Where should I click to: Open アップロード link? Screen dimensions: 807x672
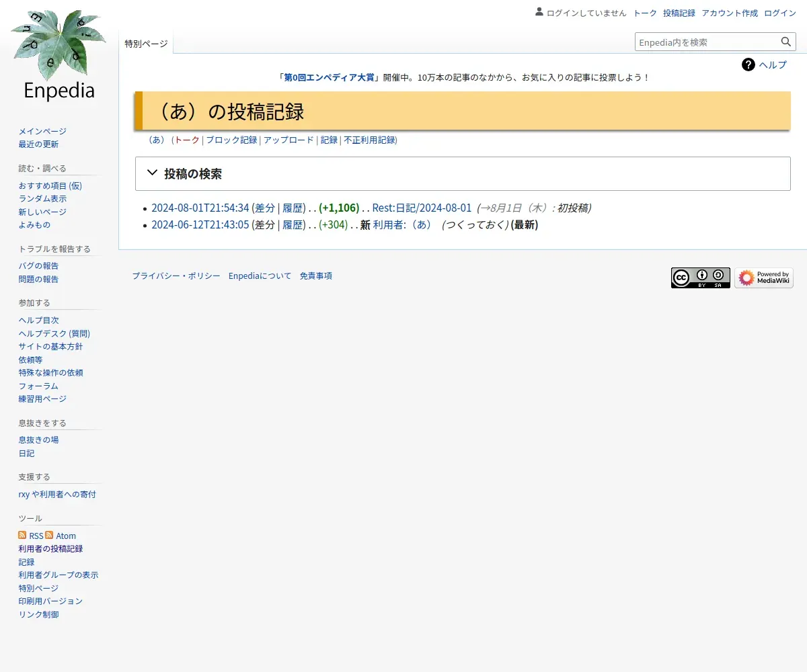pyautogui.click(x=289, y=140)
